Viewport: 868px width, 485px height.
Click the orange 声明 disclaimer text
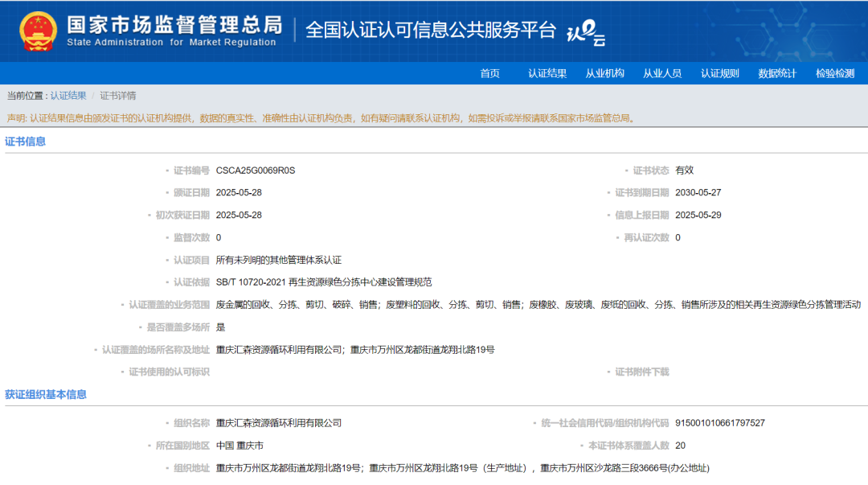pos(321,118)
